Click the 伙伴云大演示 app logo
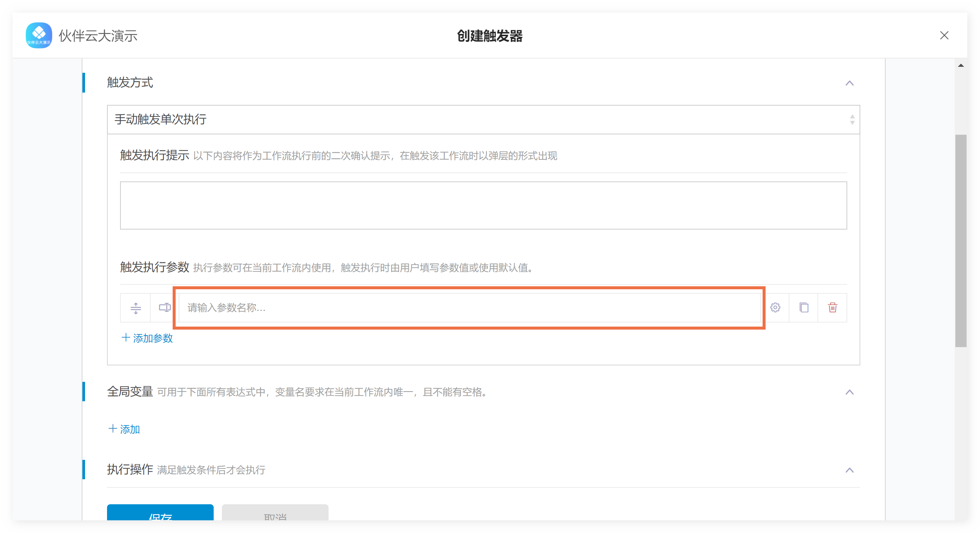The image size is (980, 533). coord(39,35)
